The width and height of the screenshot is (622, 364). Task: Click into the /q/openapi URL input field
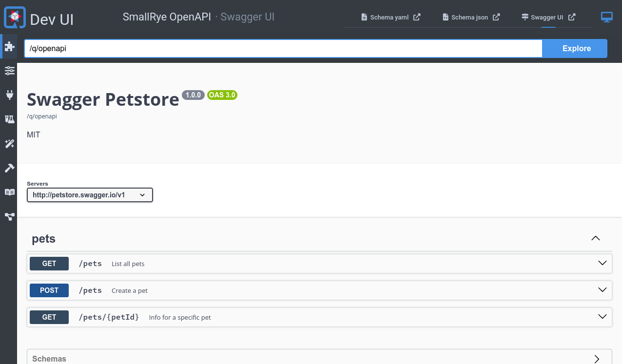pyautogui.click(x=283, y=48)
